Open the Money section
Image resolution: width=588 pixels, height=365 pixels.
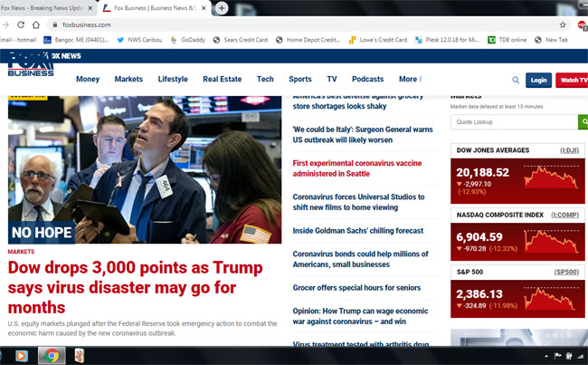(x=88, y=79)
